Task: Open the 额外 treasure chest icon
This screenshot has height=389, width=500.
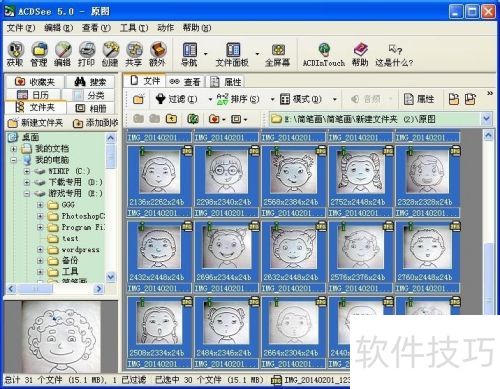Action: tap(157, 53)
